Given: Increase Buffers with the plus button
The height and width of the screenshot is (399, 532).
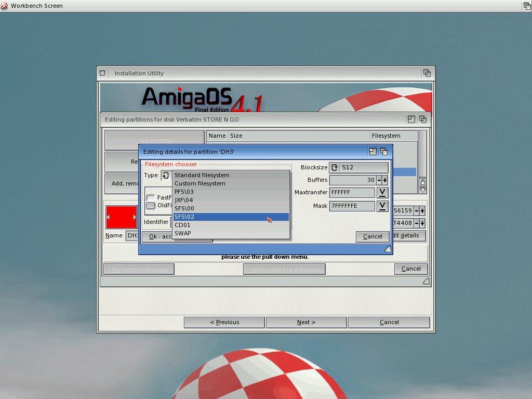Looking at the screenshot, I should coord(385,180).
